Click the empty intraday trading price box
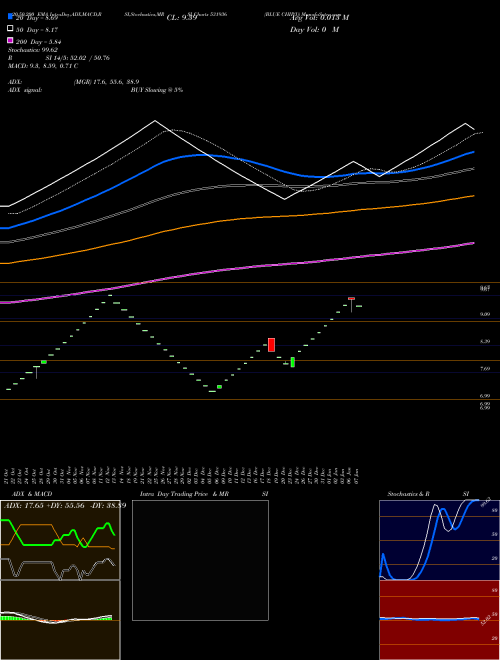 (200, 560)
